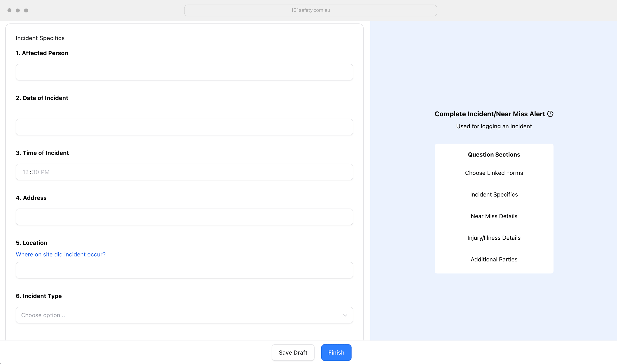
Task: Click the alert icon beside form title
Action: [550, 114]
